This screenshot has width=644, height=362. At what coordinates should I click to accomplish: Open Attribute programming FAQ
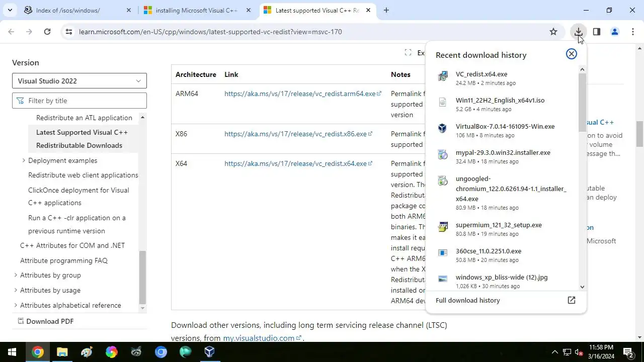[64, 260]
